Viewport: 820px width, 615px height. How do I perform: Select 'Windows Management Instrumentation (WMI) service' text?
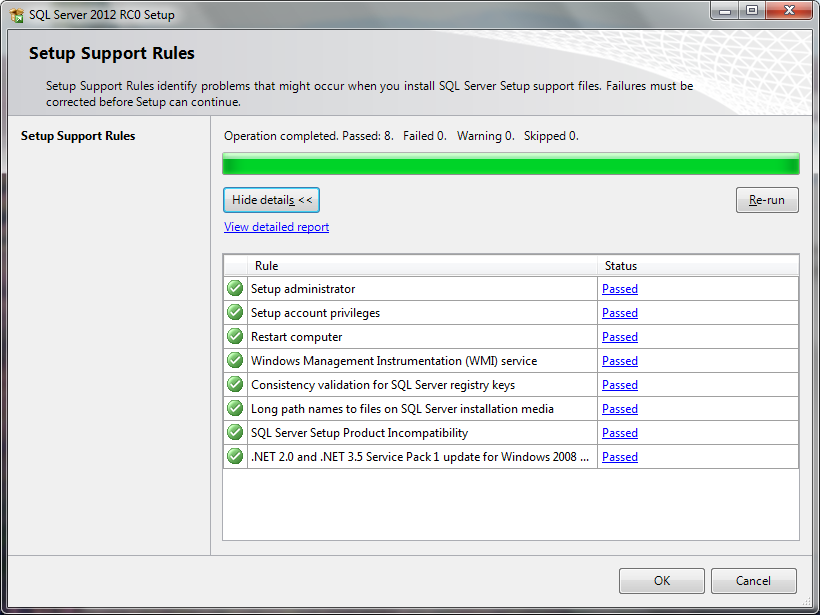[394, 361]
